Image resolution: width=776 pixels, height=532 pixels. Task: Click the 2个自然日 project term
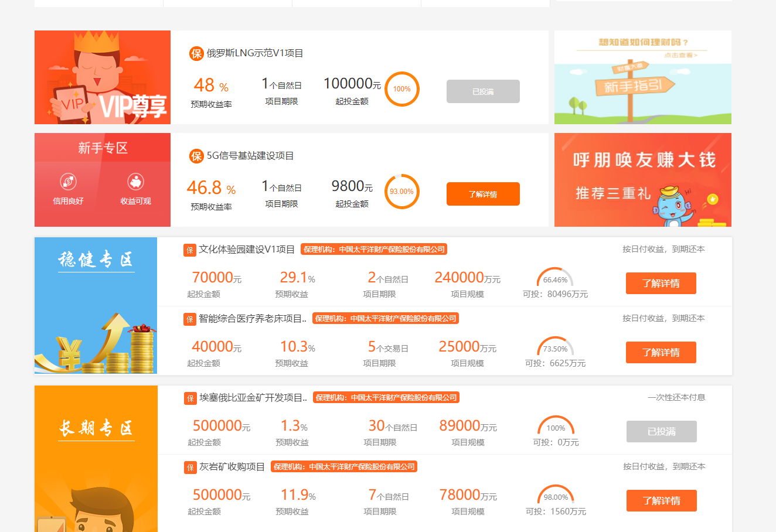(388, 278)
